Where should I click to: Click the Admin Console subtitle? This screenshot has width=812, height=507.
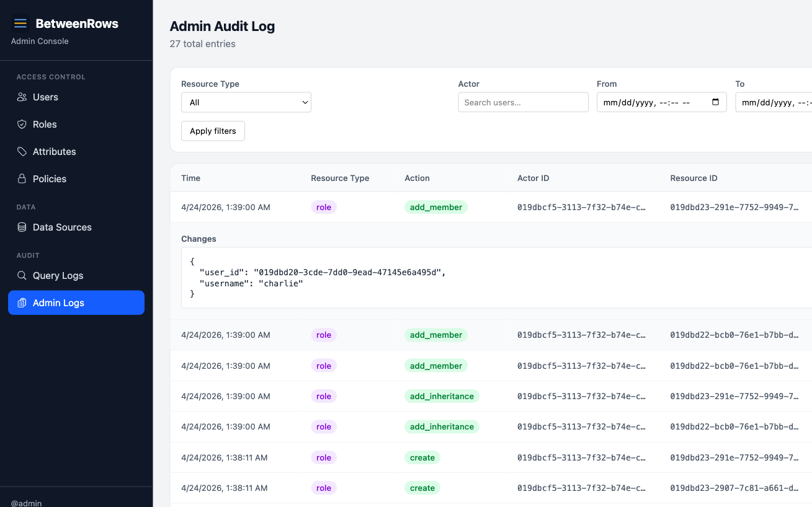pyautogui.click(x=40, y=41)
